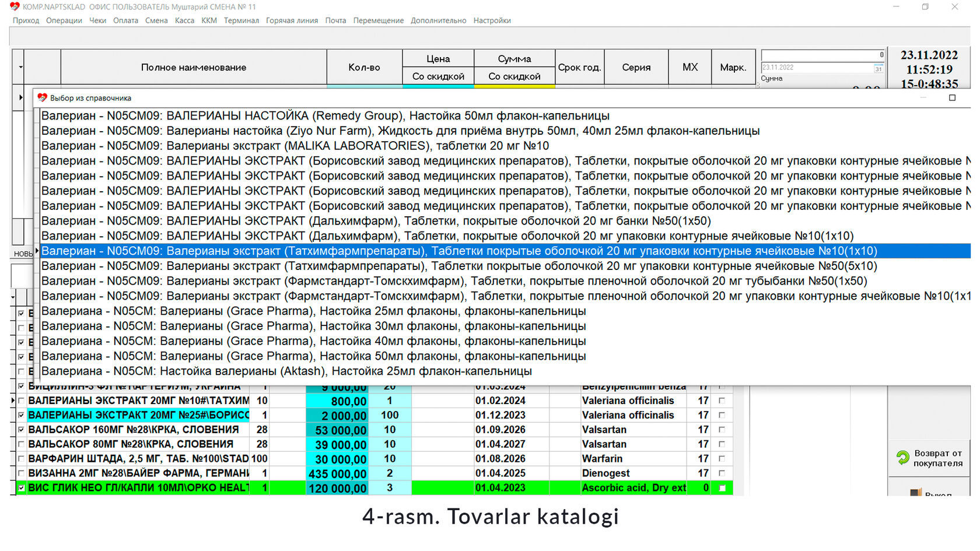Select Grace Pharma Настойка 40мл entry
Image resolution: width=980 pixels, height=551 pixels.
pos(505,341)
